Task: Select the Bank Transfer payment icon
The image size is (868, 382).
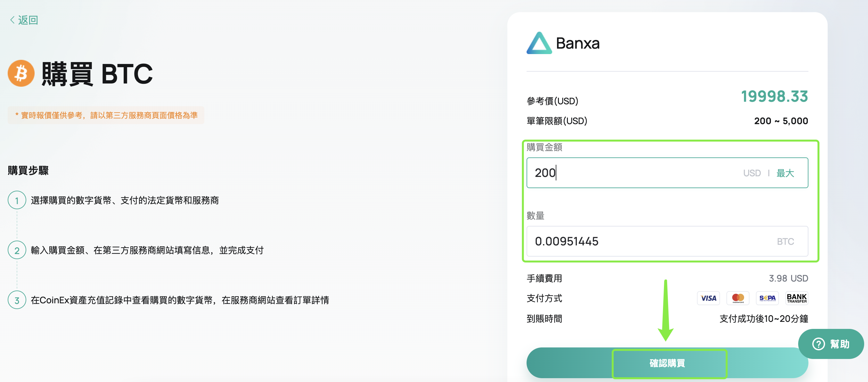Action: [797, 298]
